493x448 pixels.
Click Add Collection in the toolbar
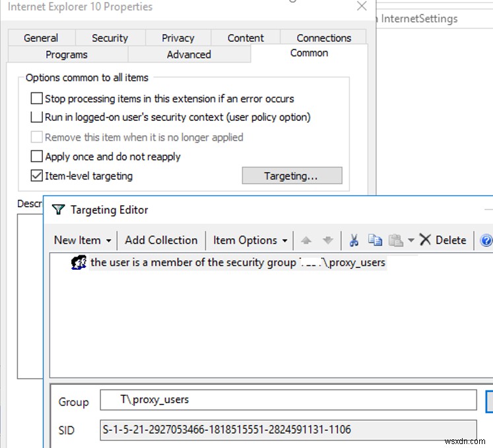click(x=161, y=240)
